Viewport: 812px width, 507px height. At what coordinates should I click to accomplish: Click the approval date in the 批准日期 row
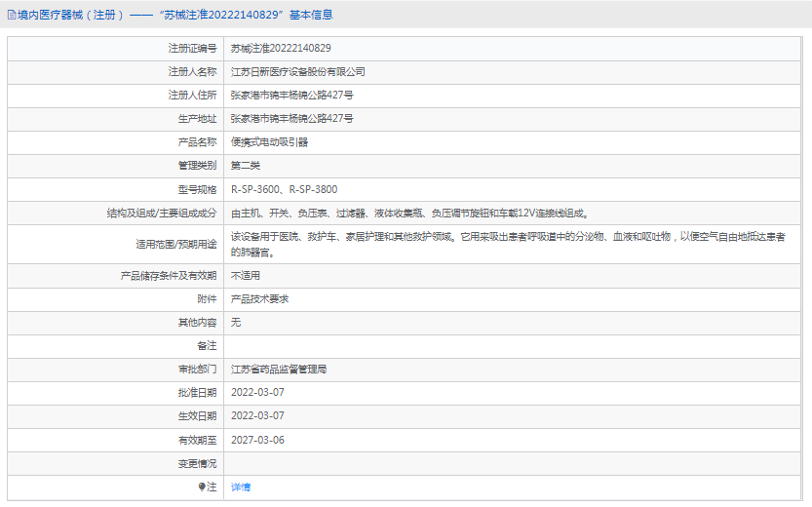(257, 393)
